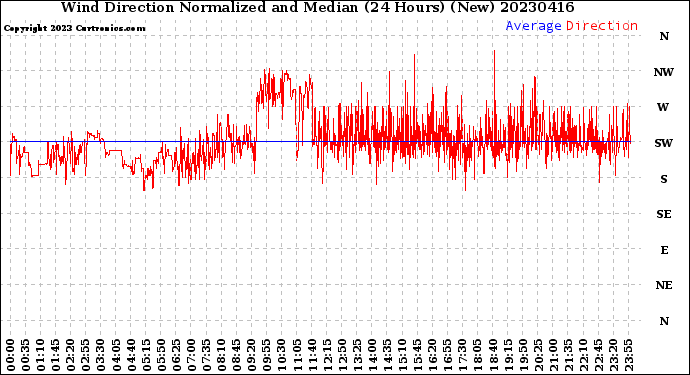Screen dimensions: 690x375
Task: Click the 02:55 time axis label
Action: 86,356
